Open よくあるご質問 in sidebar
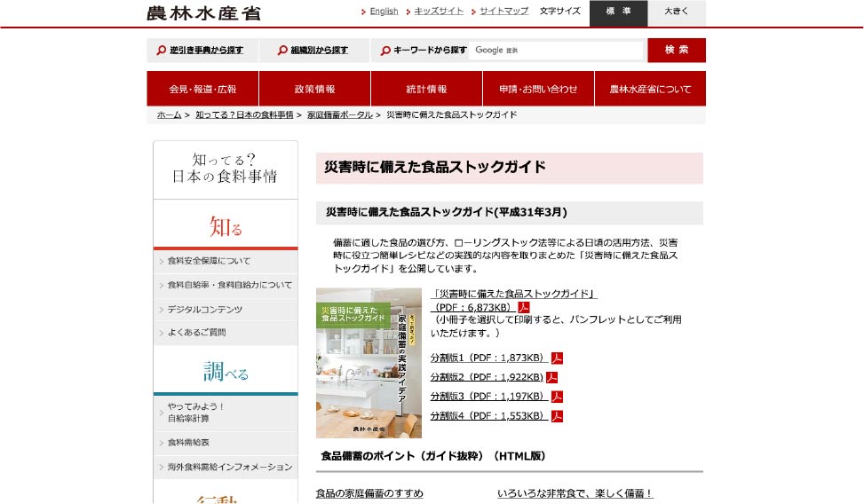Image resolution: width=864 pixels, height=504 pixels. pos(226,333)
